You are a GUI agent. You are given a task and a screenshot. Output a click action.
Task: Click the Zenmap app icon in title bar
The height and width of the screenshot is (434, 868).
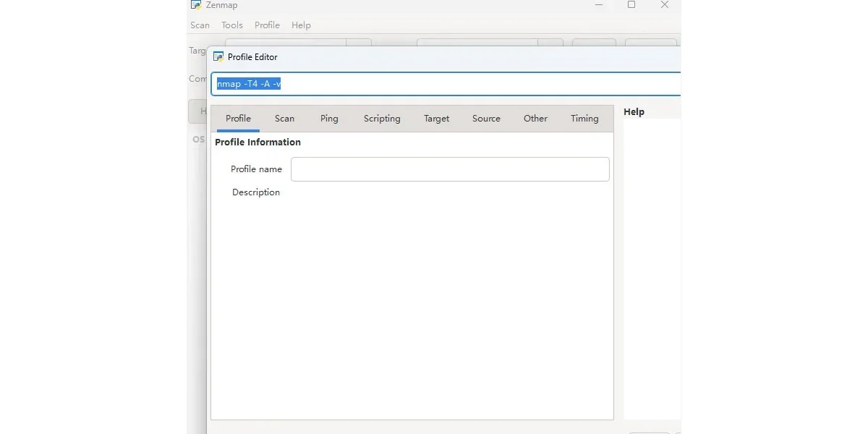point(196,5)
